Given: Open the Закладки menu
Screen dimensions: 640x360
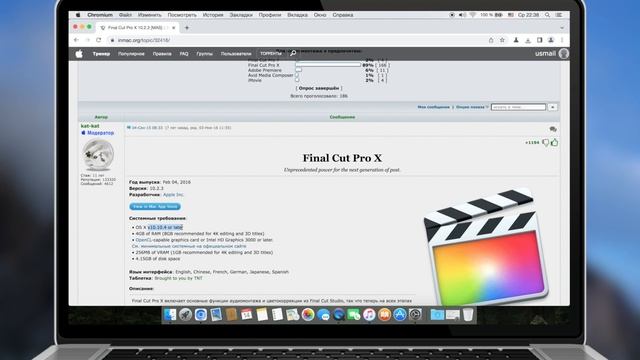Looking at the screenshot, I should [x=241, y=15].
